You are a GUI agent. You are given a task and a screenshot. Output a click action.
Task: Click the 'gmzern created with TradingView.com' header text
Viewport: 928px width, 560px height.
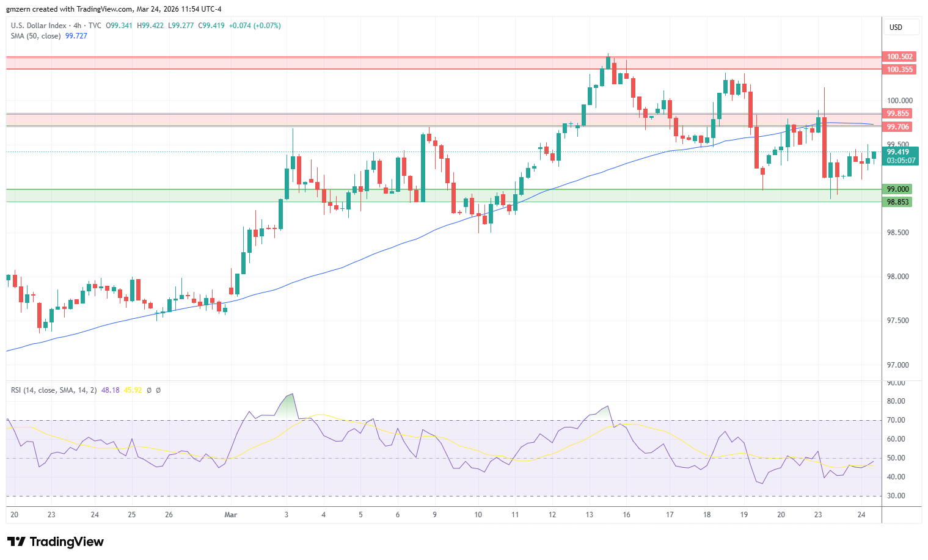pyautogui.click(x=69, y=9)
